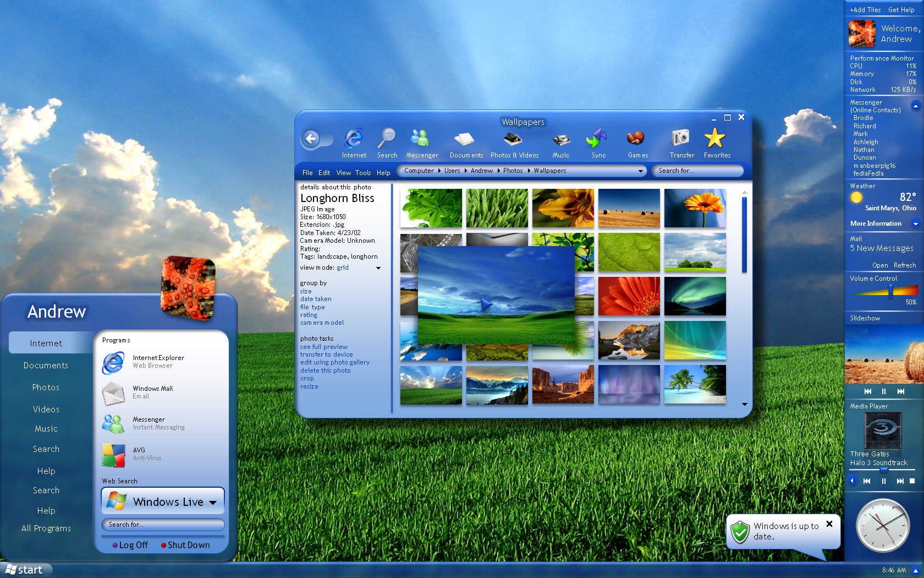
Task: Click the photo grid vertical scrollbar
Action: 744,235
